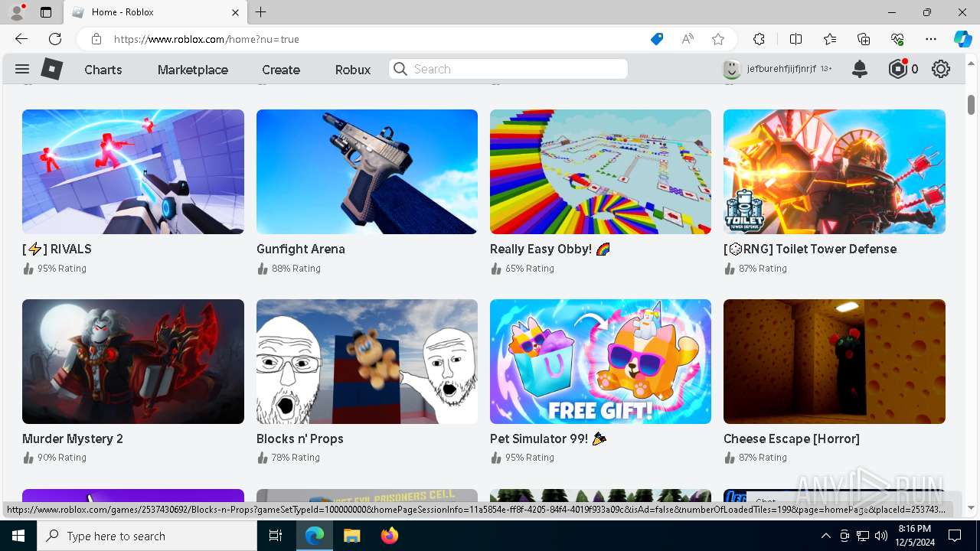Open the Murder Mystery 2 thumbnail
The height and width of the screenshot is (551, 980).
[133, 361]
